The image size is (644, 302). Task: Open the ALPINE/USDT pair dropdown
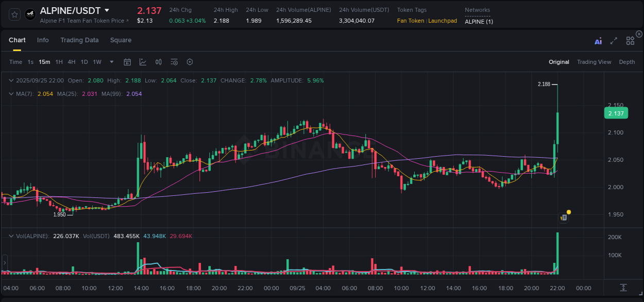107,10
